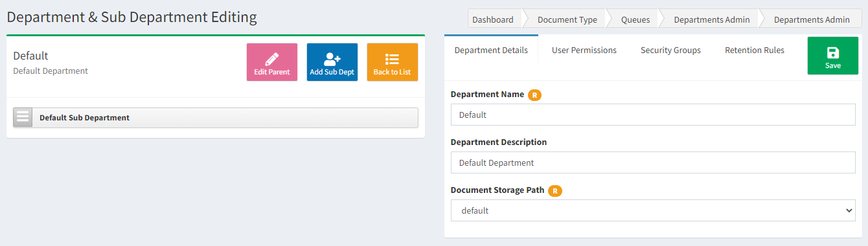Screen dimensions: 868x246
Task: Go to the Queues breadcrumb
Action: (x=635, y=19)
